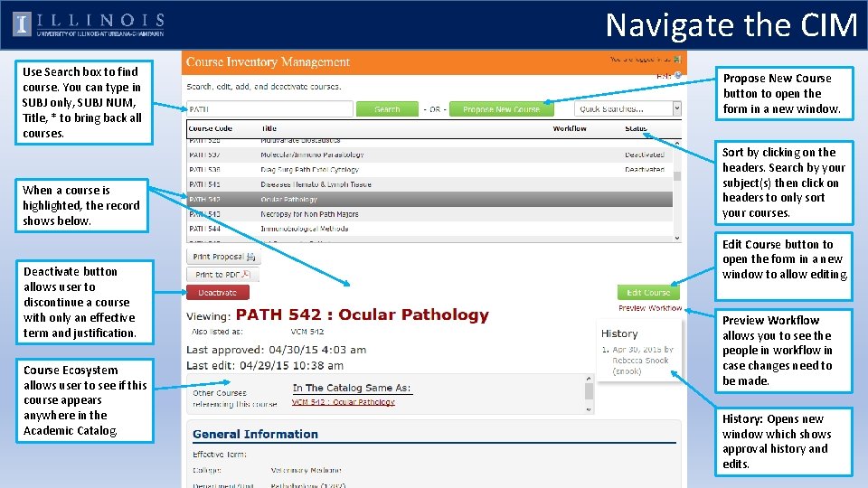The height and width of the screenshot is (488, 868).
Task: Click the Propose New Course button
Action: coord(502,109)
